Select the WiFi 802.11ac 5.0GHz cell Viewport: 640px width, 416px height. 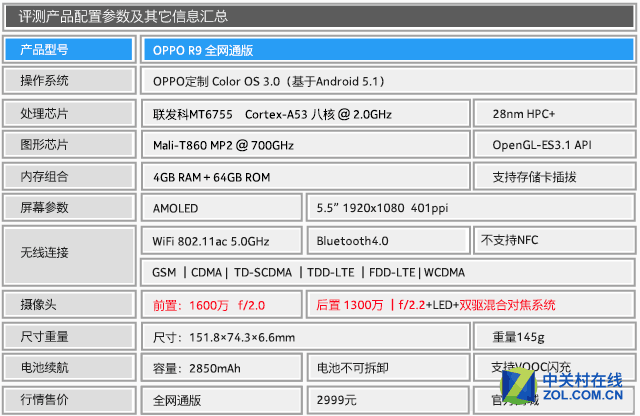220,241
